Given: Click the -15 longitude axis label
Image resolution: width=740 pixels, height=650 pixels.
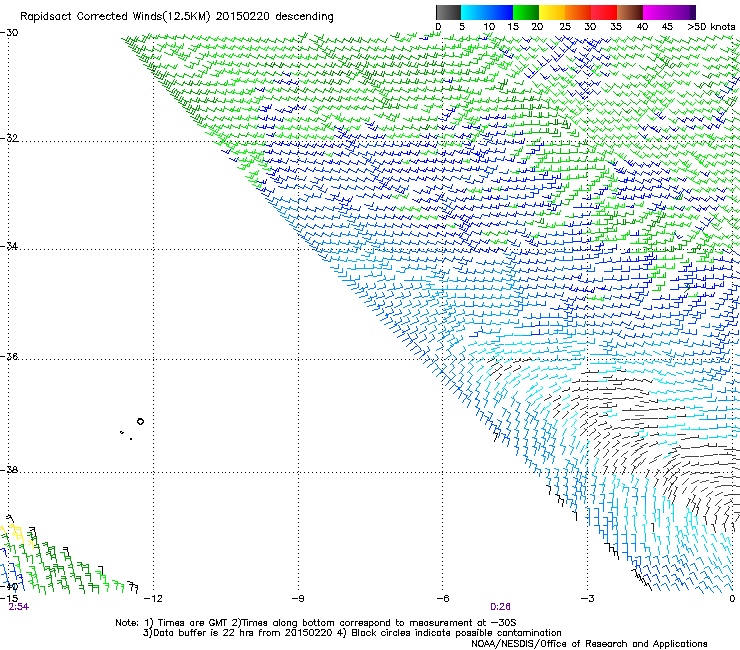Looking at the screenshot, I should tap(9, 598).
